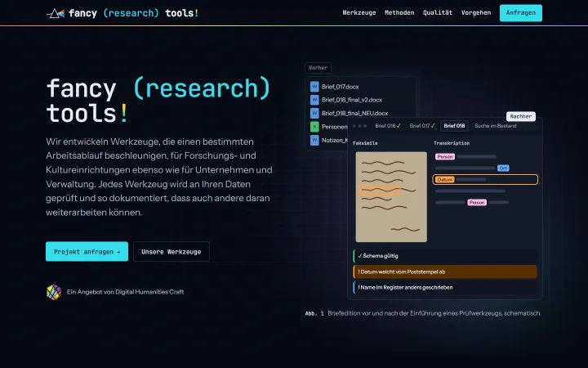Click the green checkmark on Brief 016 tab
The width and height of the screenshot is (588, 368).
(399, 126)
